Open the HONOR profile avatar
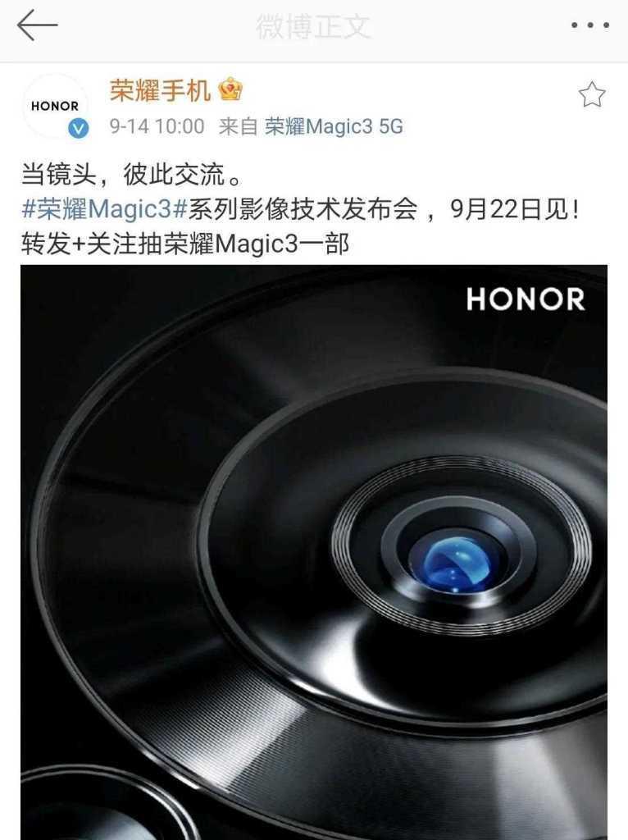The width and height of the screenshot is (628, 840). [55, 106]
